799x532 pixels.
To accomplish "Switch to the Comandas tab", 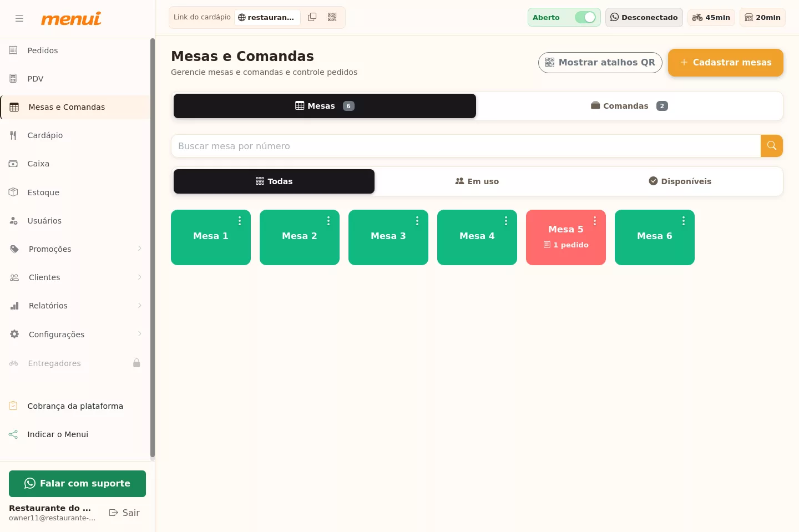I will (x=629, y=106).
